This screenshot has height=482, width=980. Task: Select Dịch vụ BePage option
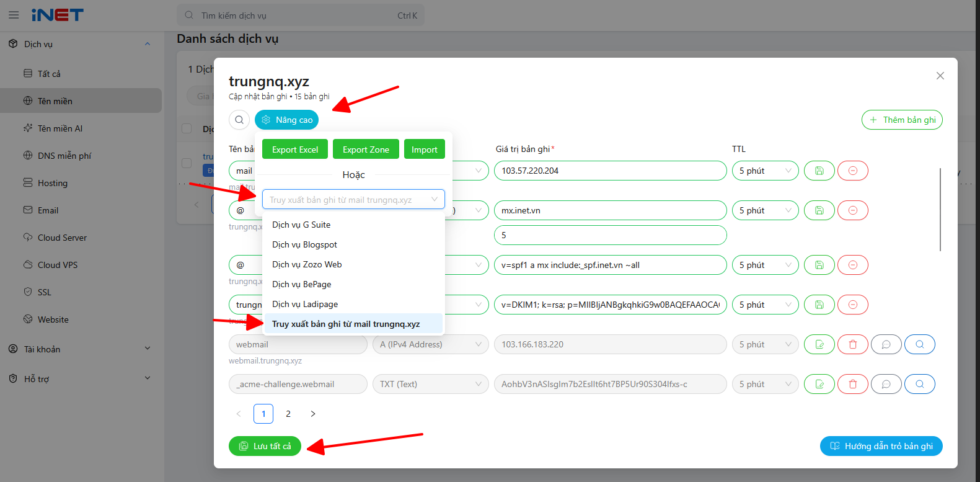coord(353,284)
